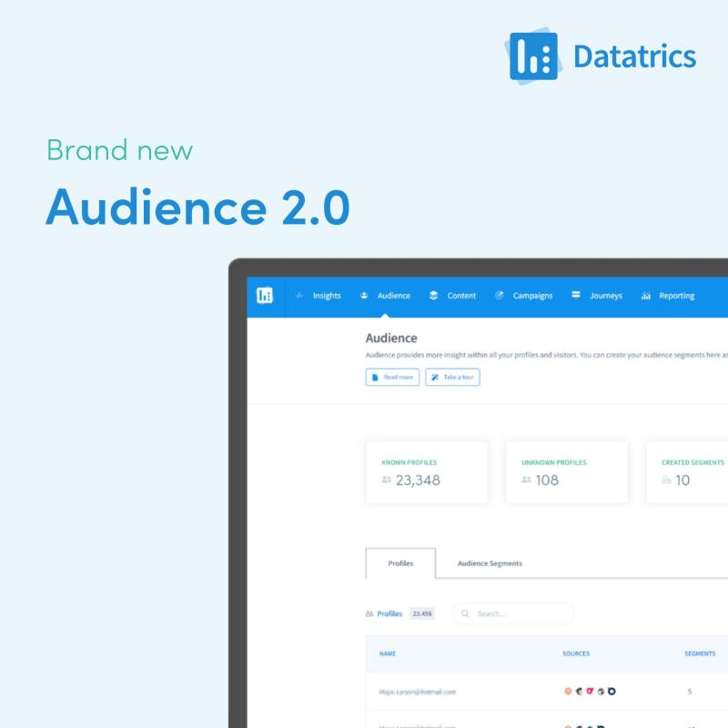Click the wand icon in Take a tour
728x728 pixels.
(x=435, y=377)
